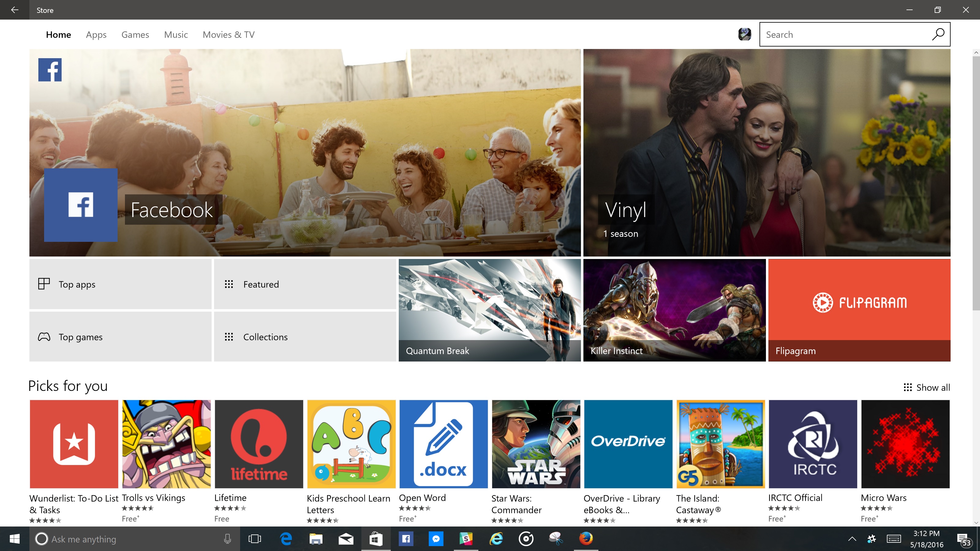This screenshot has width=980, height=551.
Task: Open the Vinyl TV show banner
Action: (766, 152)
